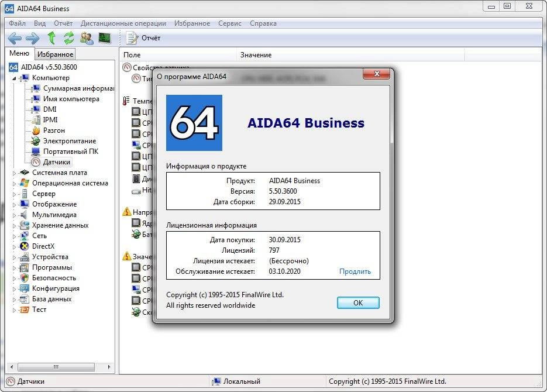Viewport: 547px width, 392px height.
Task: Click the Безопасность shield icon
Action: pyautogui.click(x=25, y=278)
